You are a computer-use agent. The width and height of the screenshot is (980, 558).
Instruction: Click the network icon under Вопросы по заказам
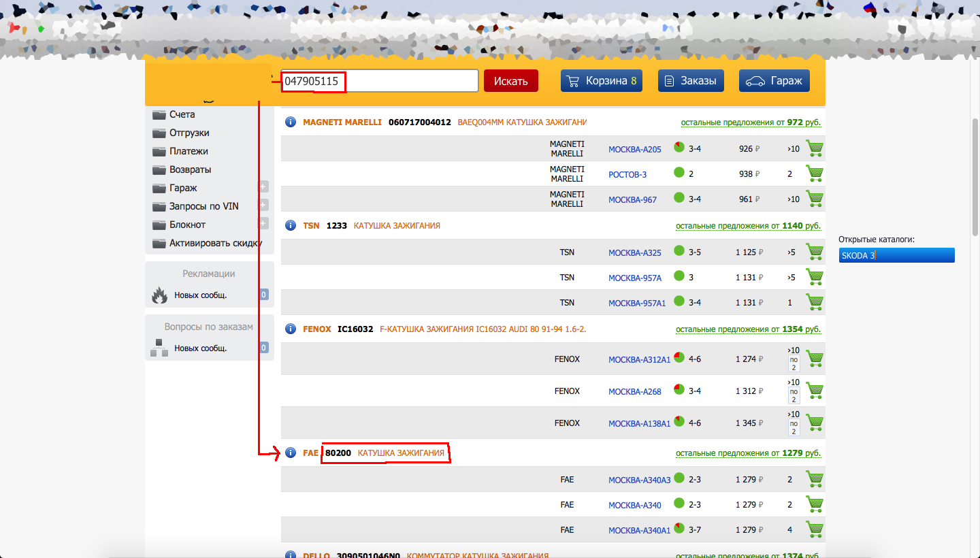[x=159, y=348]
